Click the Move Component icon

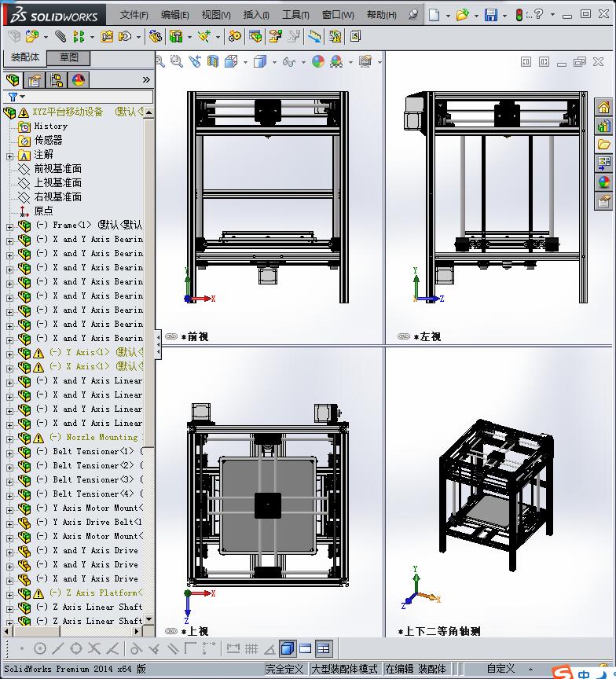click(x=125, y=36)
